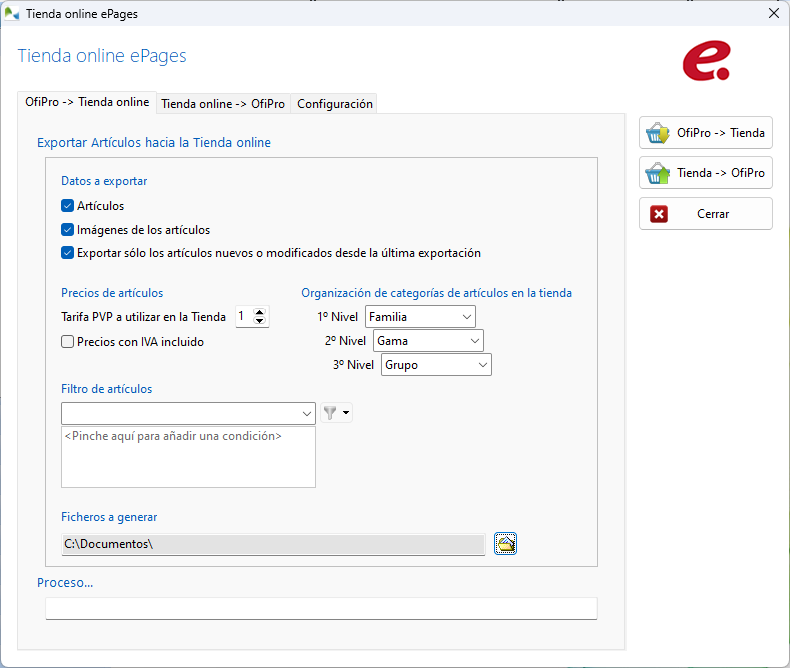
Task: Enable Precios con IVA incluido
Action: [x=68, y=341]
